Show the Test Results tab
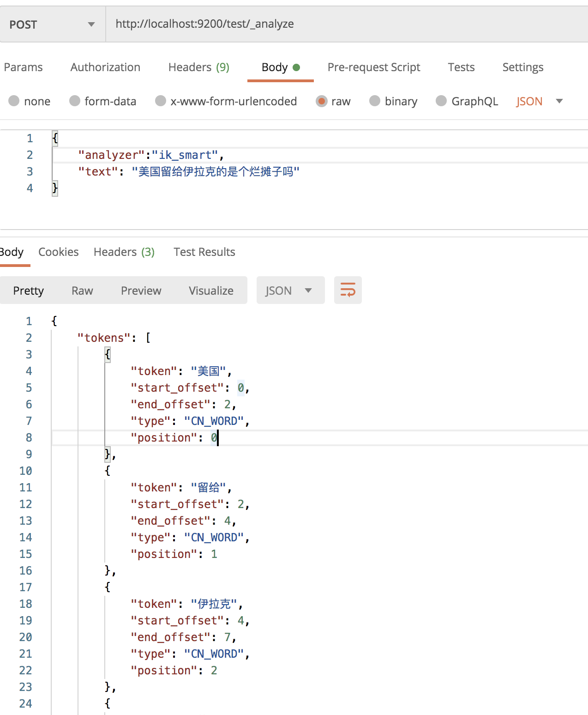This screenshot has height=715, width=588. pos(204,252)
